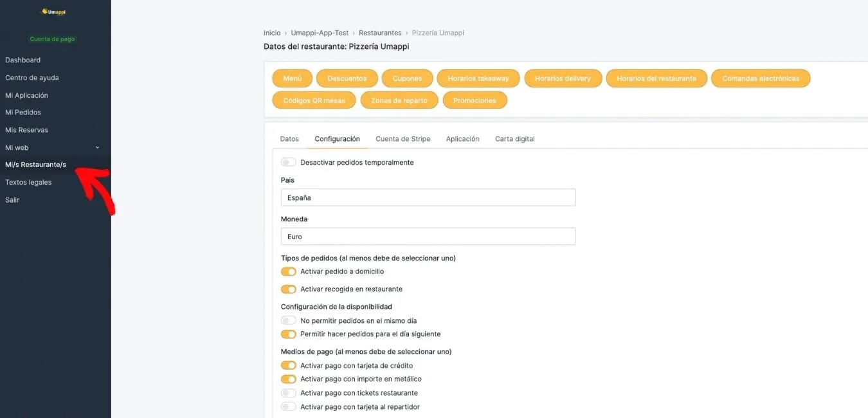Enable No permitir pedidos en el mismo día

click(x=289, y=320)
